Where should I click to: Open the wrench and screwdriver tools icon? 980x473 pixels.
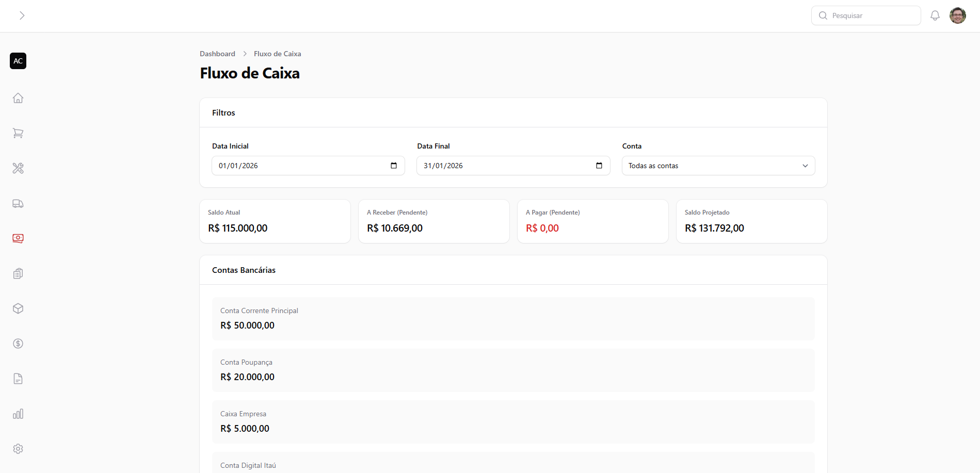(x=18, y=168)
